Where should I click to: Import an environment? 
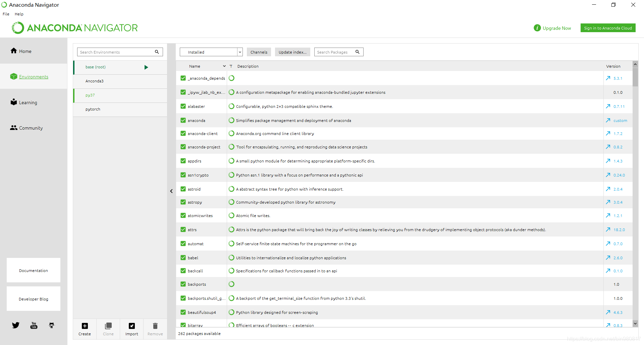pyautogui.click(x=132, y=329)
